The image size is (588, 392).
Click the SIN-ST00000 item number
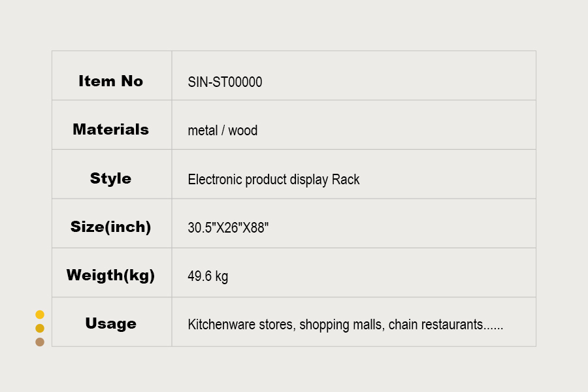tap(225, 82)
